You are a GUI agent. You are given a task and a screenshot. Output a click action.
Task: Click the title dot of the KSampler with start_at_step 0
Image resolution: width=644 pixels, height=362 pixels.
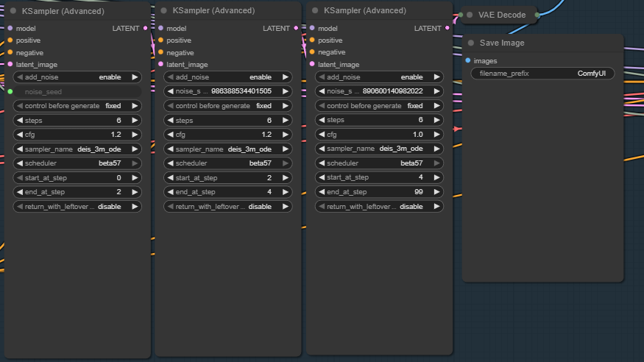13,11
